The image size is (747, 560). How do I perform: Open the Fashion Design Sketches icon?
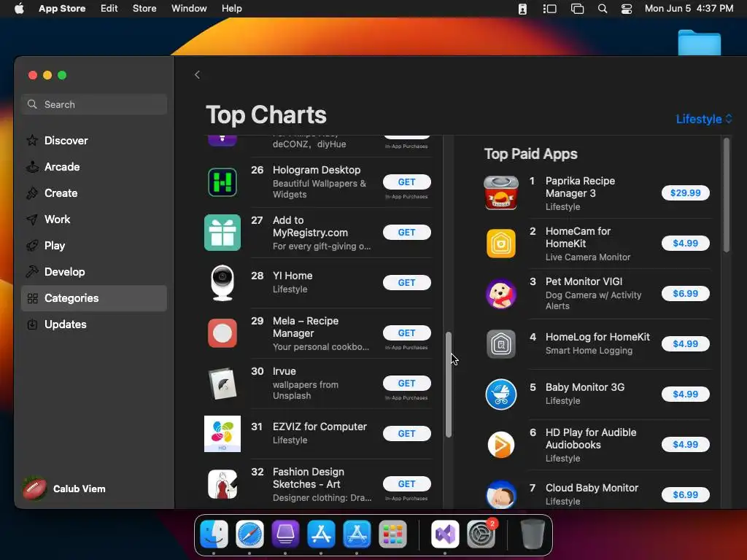(x=222, y=484)
